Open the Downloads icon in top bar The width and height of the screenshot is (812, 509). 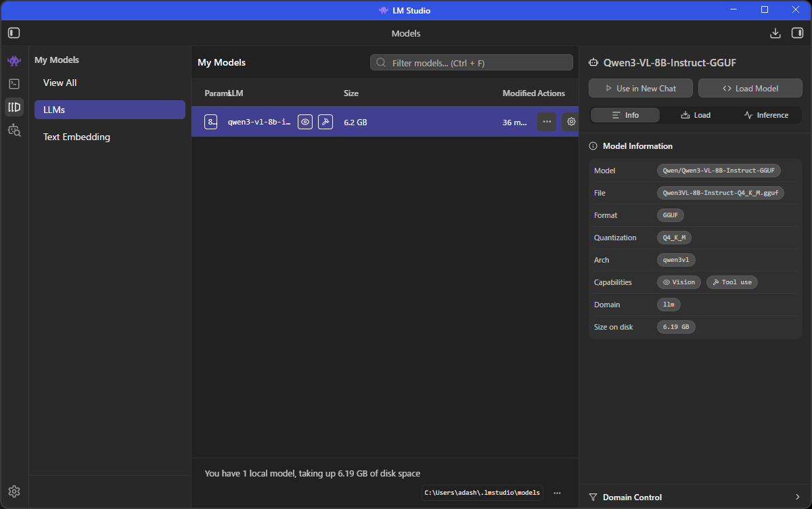click(x=775, y=33)
